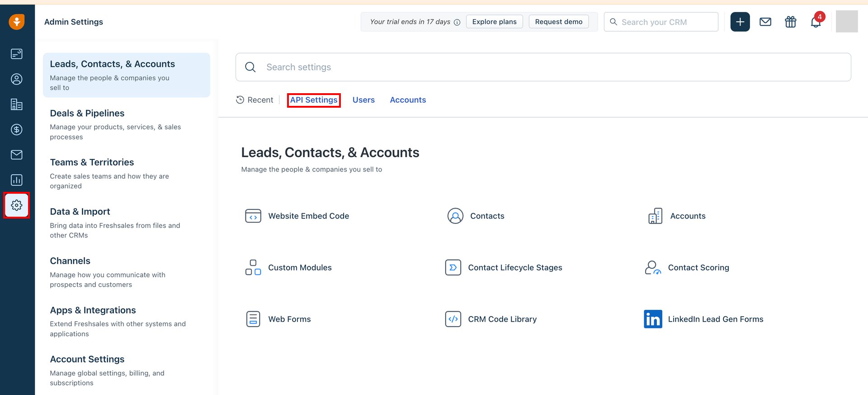
Task: Open the notifications bell icon
Action: click(x=816, y=22)
